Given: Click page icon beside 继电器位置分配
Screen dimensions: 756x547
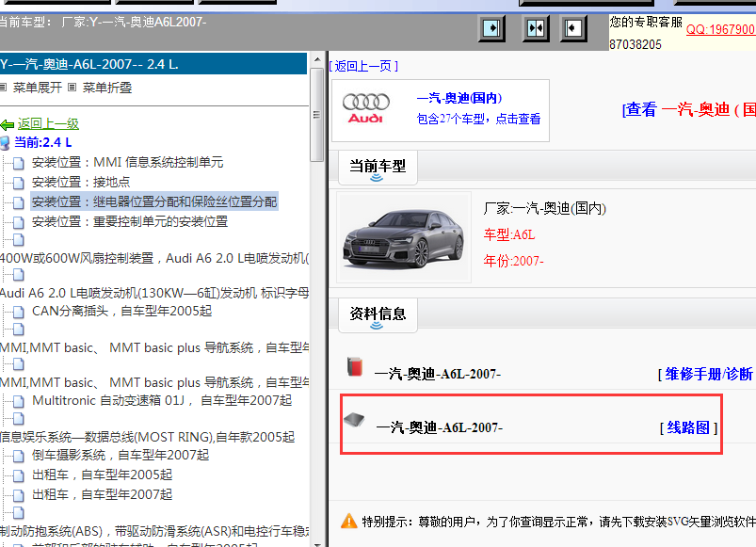Looking at the screenshot, I should coord(18,203).
